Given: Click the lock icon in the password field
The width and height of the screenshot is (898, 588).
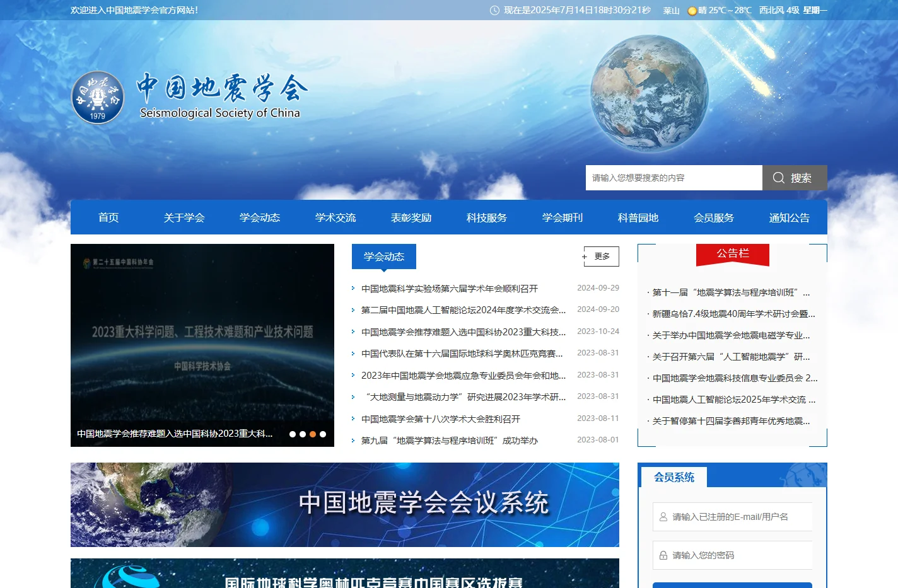Looking at the screenshot, I should [x=663, y=555].
